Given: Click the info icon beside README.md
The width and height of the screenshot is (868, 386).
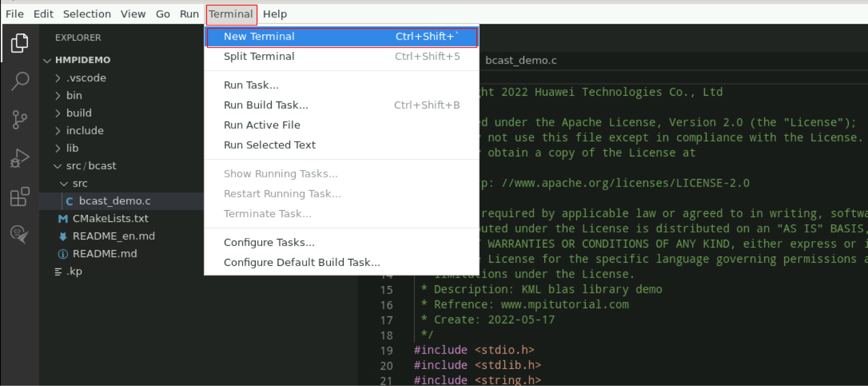Looking at the screenshot, I should 63,254.
